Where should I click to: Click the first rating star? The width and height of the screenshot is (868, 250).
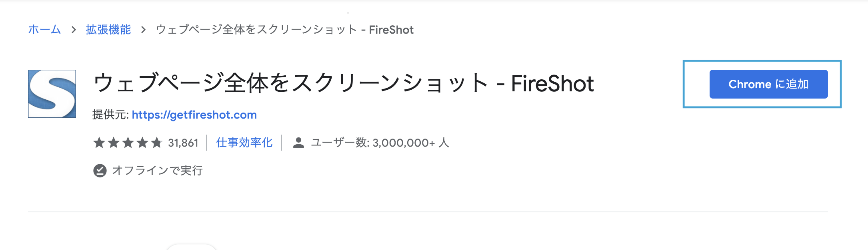point(99,143)
